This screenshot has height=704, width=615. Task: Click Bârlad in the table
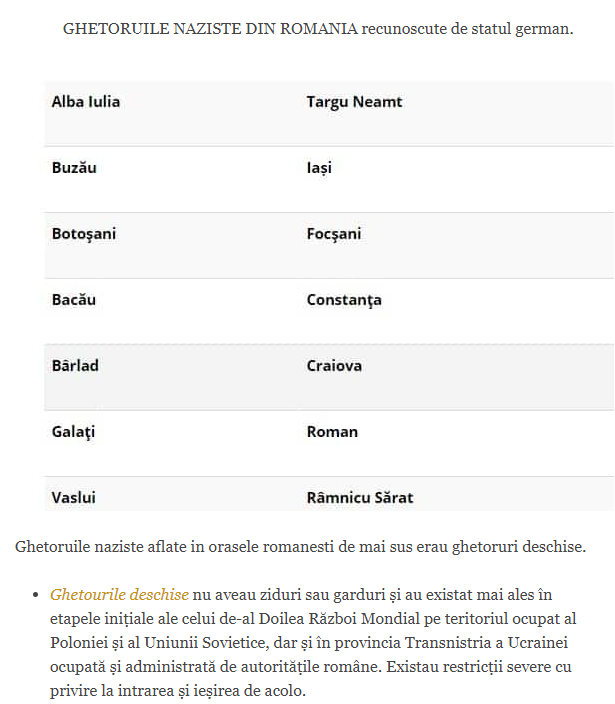click(x=75, y=365)
